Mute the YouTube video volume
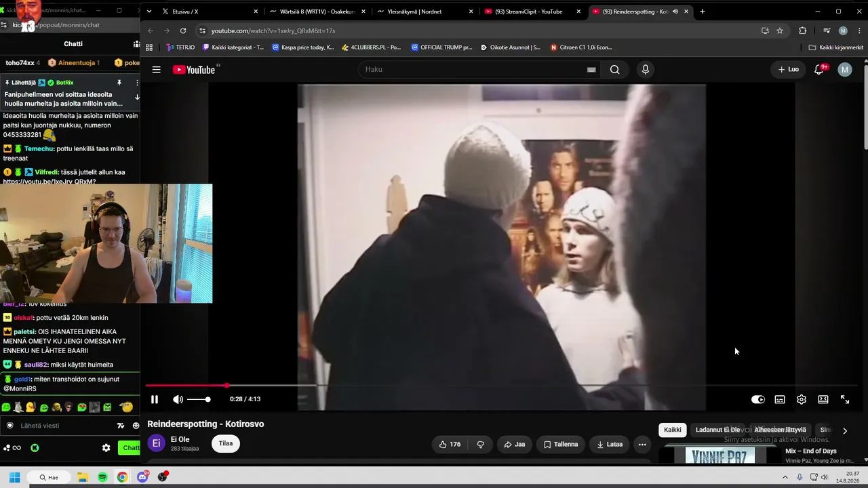 click(178, 399)
